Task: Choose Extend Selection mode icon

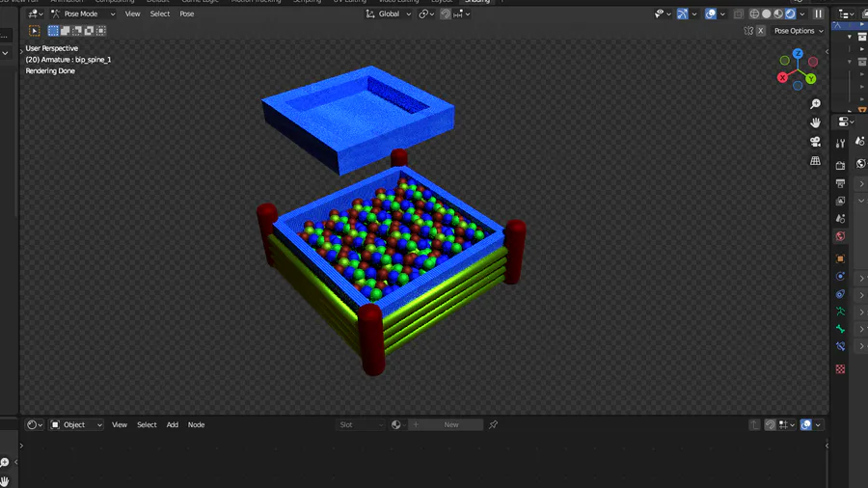Action: (65, 31)
